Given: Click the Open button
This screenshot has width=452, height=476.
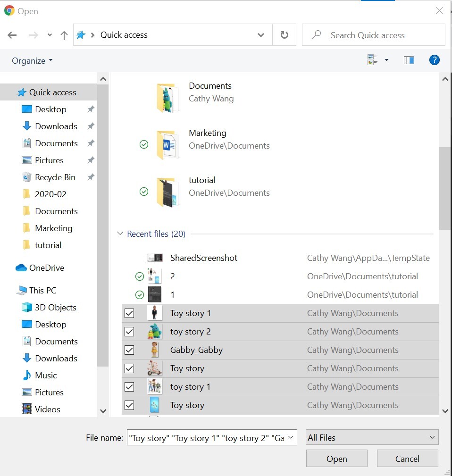Looking at the screenshot, I should click(337, 459).
